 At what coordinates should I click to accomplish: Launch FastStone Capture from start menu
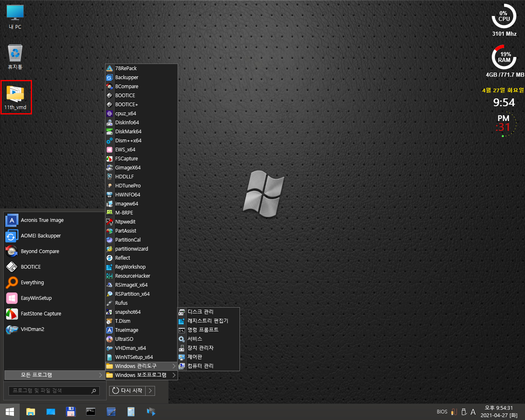[x=54, y=314]
